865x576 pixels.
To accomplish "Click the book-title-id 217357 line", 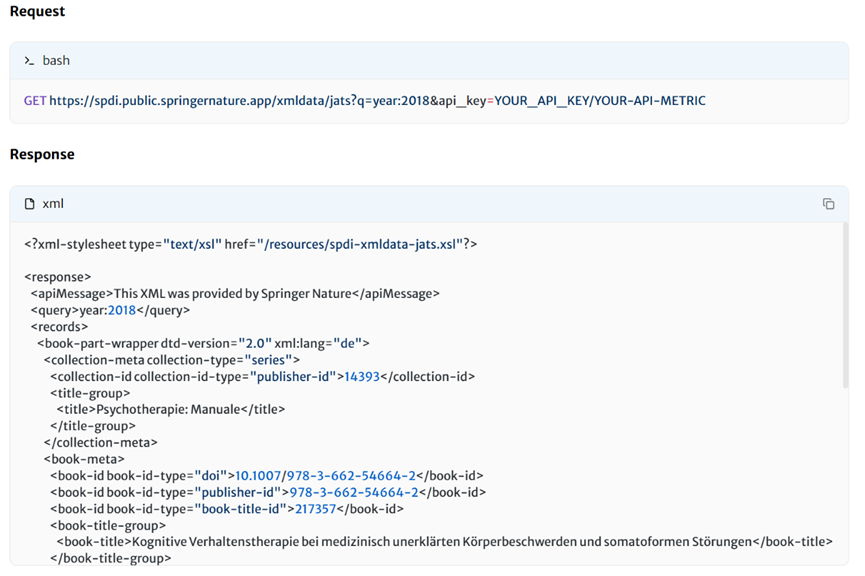I will tap(227, 509).
